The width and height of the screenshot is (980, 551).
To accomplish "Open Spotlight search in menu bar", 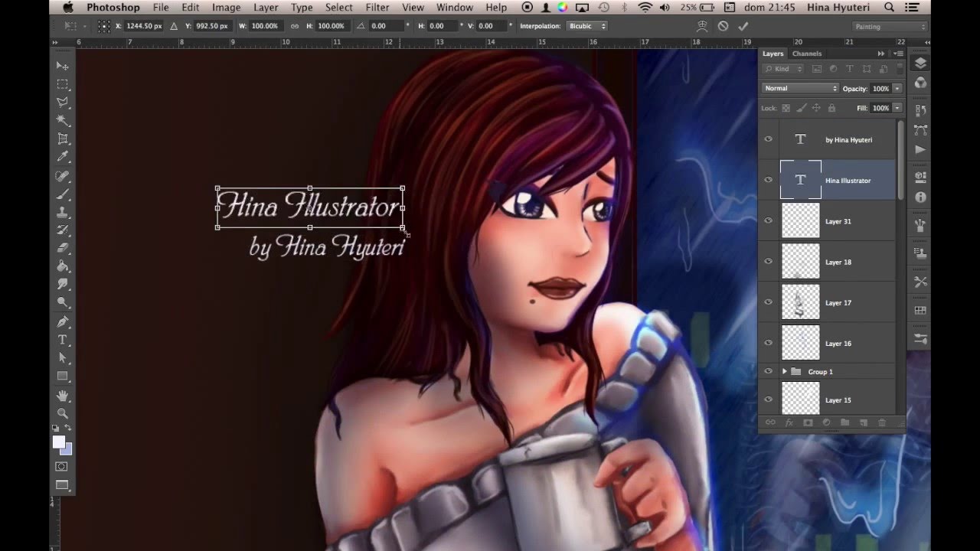I will tap(890, 8).
